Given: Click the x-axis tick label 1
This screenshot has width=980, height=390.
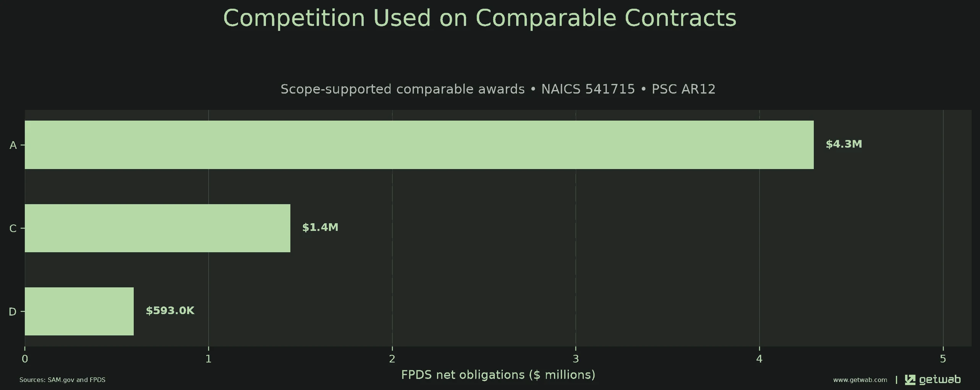Looking at the screenshot, I should [208, 359].
